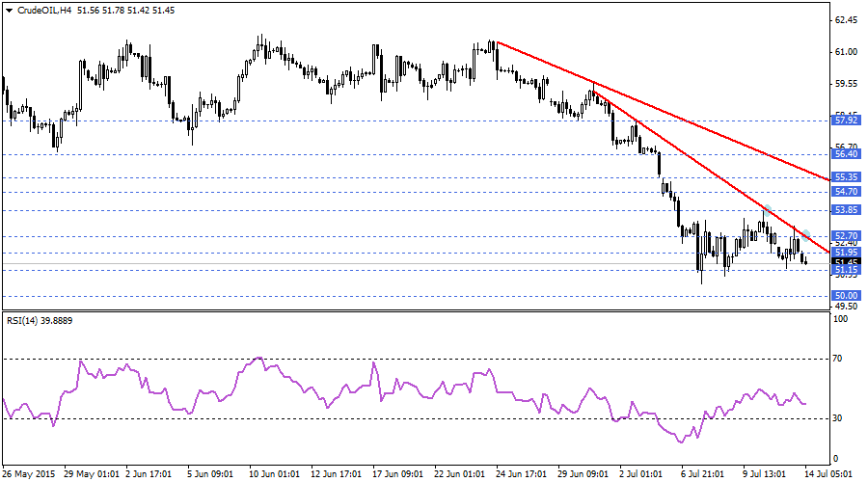Click the black current price marker 51.45
868x482 pixels.
[x=846, y=262]
